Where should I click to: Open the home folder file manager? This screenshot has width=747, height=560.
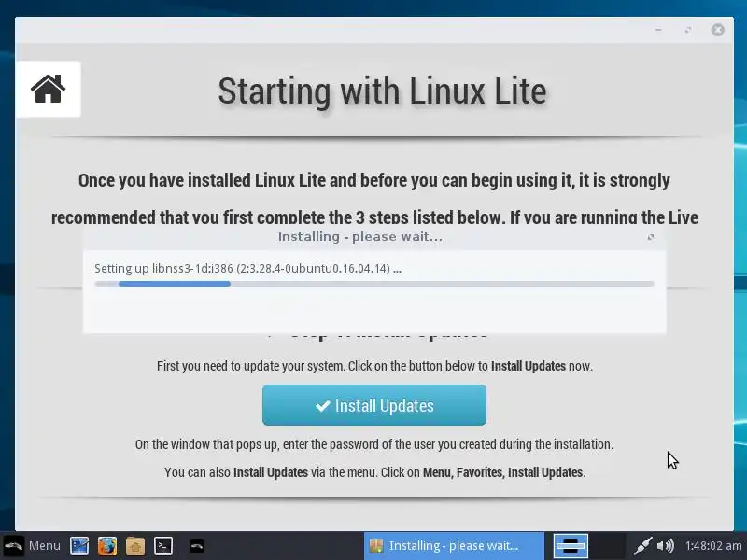[x=135, y=546]
